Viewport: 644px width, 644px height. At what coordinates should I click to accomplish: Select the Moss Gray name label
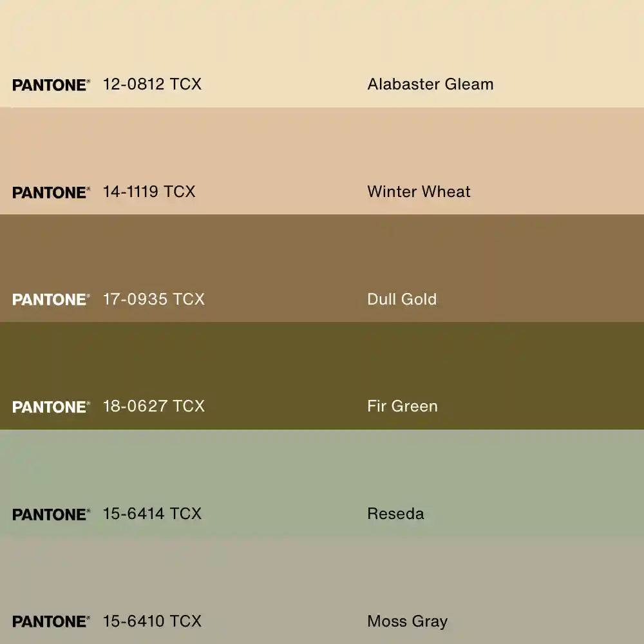click(x=407, y=621)
